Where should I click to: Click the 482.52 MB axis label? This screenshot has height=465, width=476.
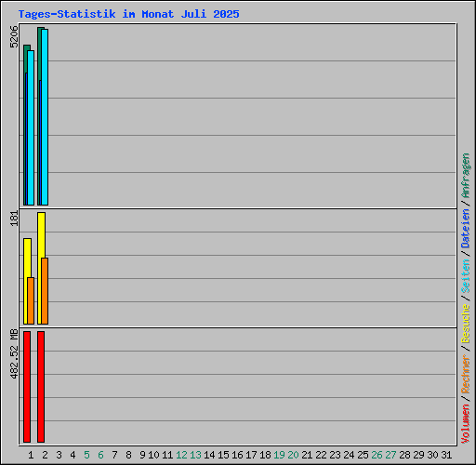(14, 353)
